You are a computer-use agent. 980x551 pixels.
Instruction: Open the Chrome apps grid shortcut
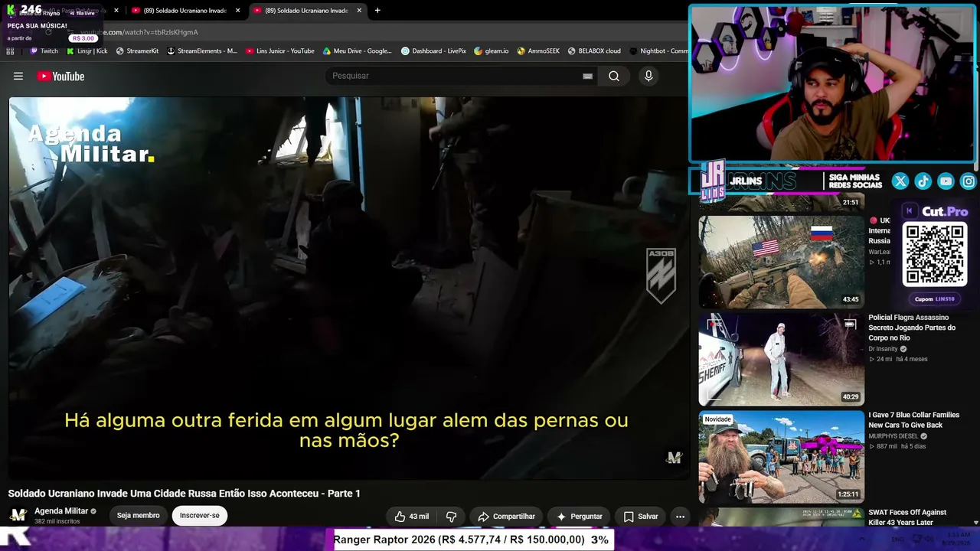pos(10,51)
